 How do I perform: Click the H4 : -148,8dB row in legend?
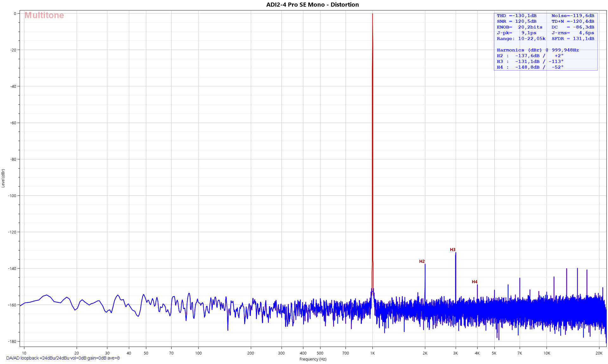click(x=530, y=67)
